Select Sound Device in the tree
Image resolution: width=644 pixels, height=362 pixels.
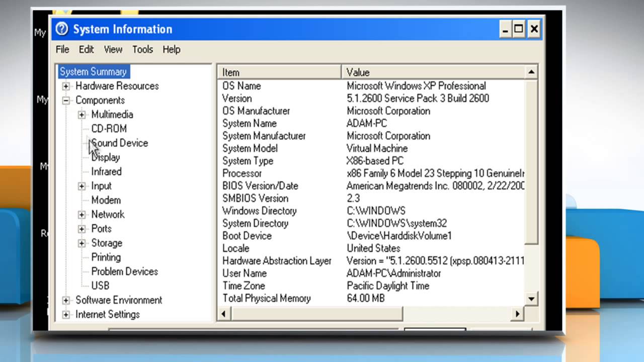[x=120, y=143]
